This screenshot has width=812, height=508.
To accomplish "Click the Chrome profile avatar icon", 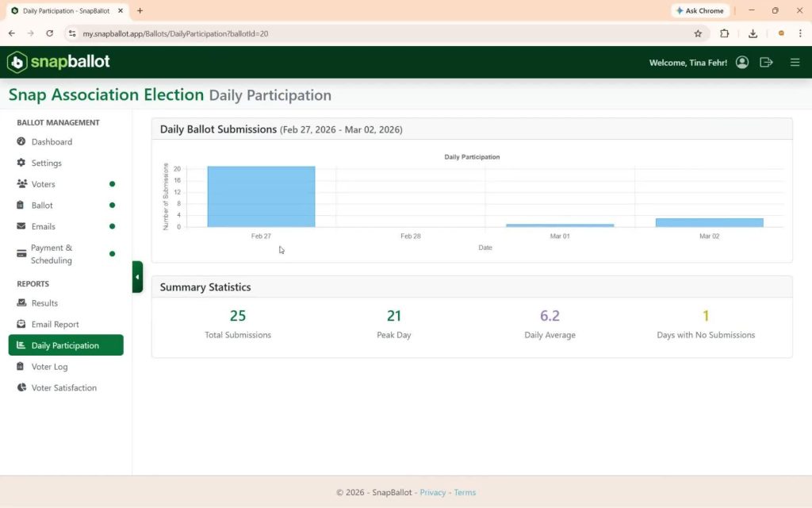I will point(781,33).
